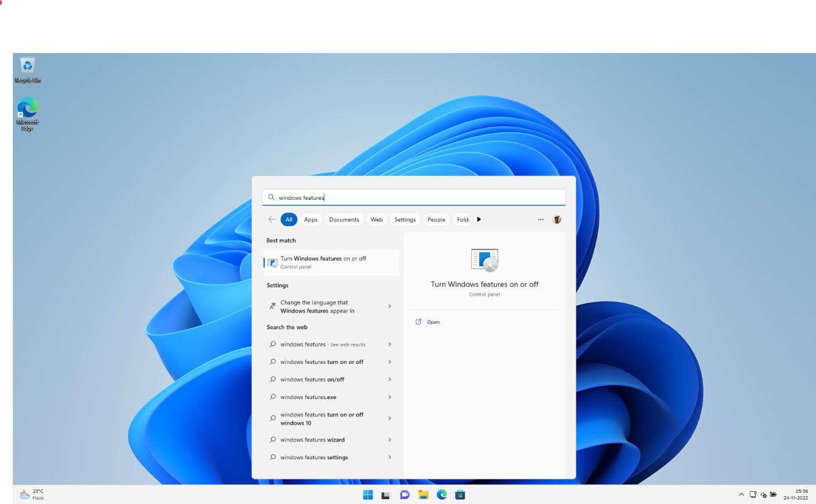Show hidden icons in the system tray
The image size is (816, 504).
[x=741, y=495]
